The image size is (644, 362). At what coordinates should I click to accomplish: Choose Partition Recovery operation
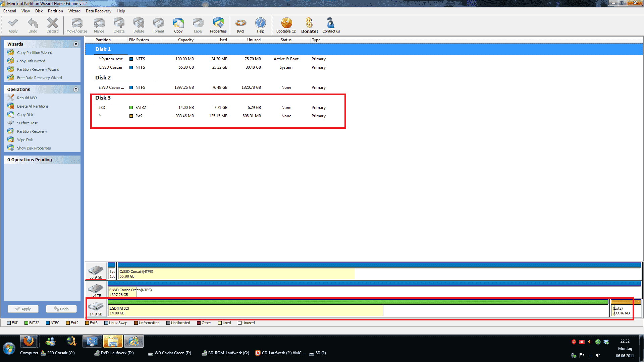coord(32,131)
